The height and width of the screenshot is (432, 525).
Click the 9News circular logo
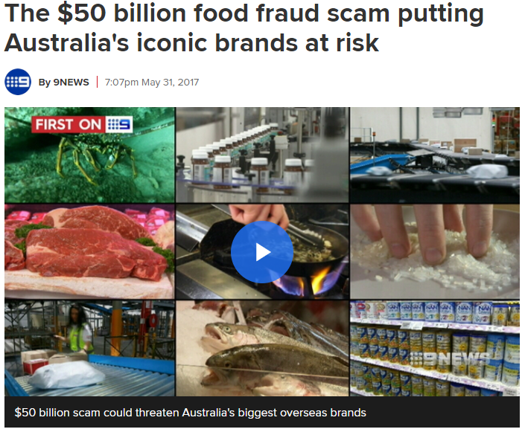18,82
